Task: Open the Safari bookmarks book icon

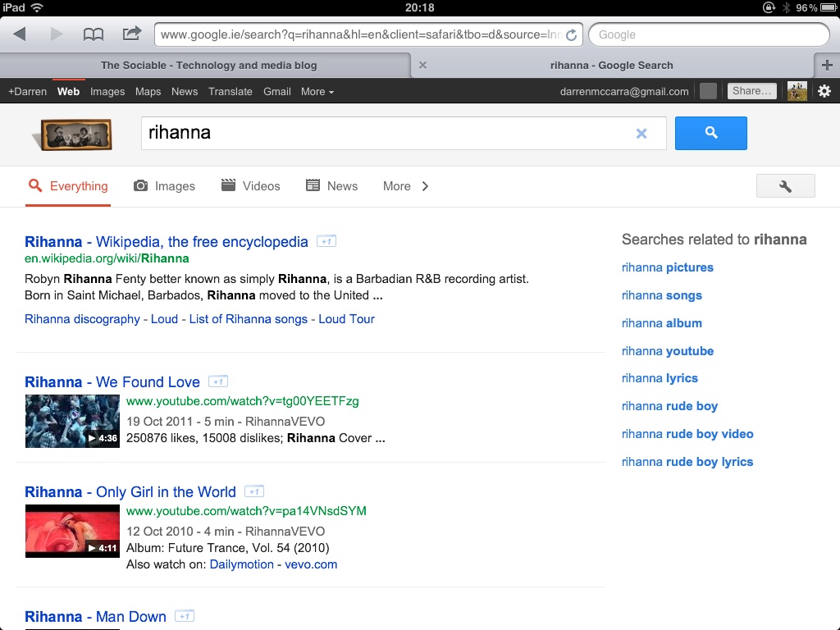Action: click(94, 34)
